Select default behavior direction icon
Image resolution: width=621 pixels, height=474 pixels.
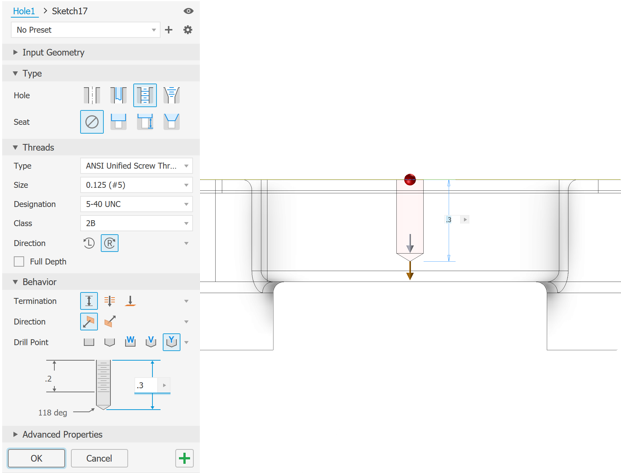(x=89, y=322)
